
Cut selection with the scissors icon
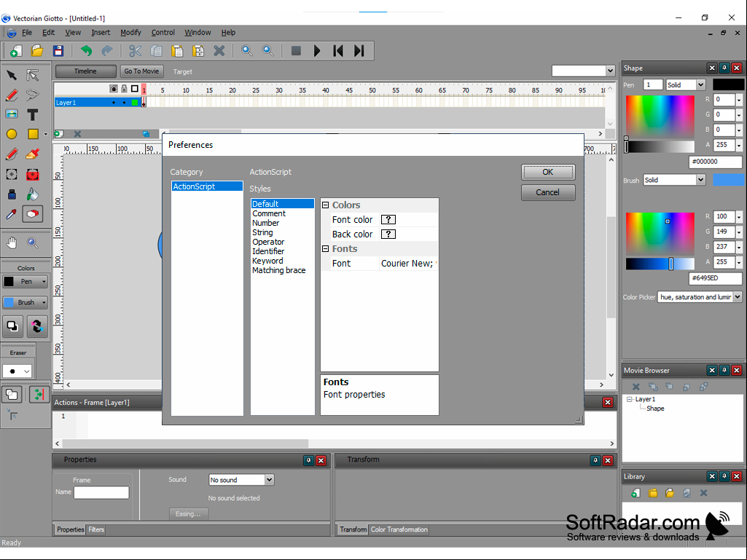click(x=136, y=50)
